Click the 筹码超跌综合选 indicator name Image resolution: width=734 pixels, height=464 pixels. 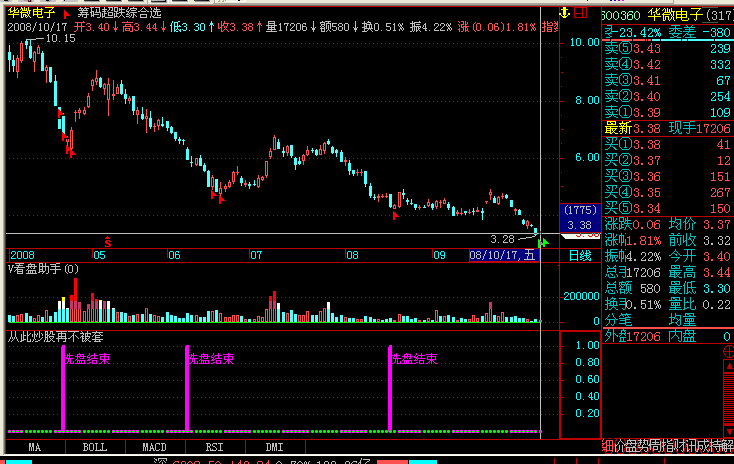pyautogui.click(x=119, y=14)
